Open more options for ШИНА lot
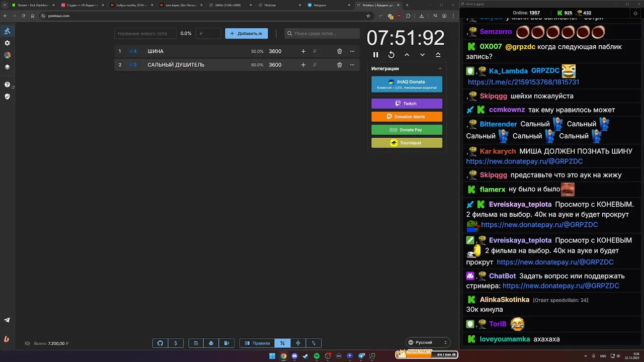644x362 pixels. click(x=352, y=51)
